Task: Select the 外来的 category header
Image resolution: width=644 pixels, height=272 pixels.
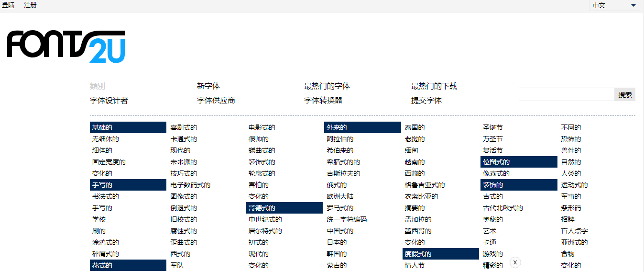Action: point(362,127)
